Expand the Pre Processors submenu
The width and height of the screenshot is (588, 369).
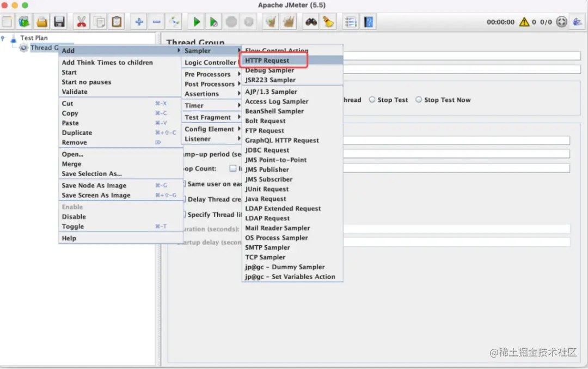(211, 74)
